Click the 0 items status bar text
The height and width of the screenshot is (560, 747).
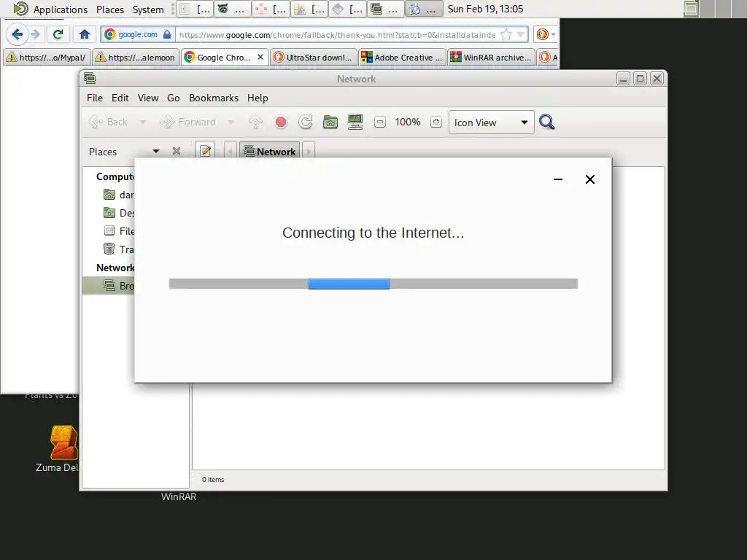(213, 480)
